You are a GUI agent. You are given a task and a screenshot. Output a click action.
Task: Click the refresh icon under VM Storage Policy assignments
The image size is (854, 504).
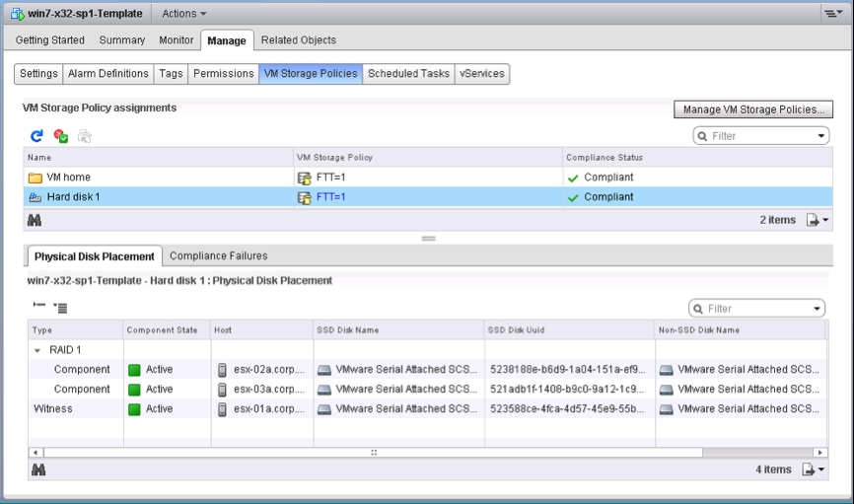tap(36, 136)
